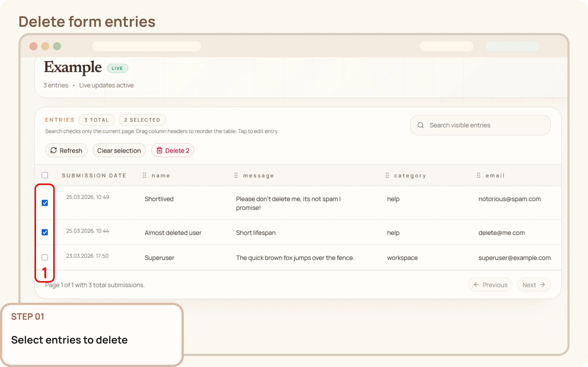
Task: Uncheck the Shortlived entry checkbox
Action: [x=45, y=203]
